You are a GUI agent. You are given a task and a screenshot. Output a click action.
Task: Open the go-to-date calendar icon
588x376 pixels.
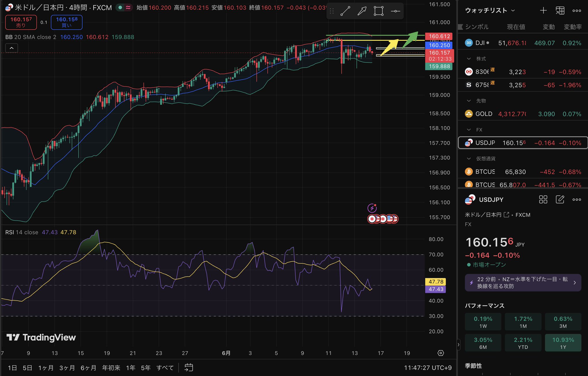189,367
